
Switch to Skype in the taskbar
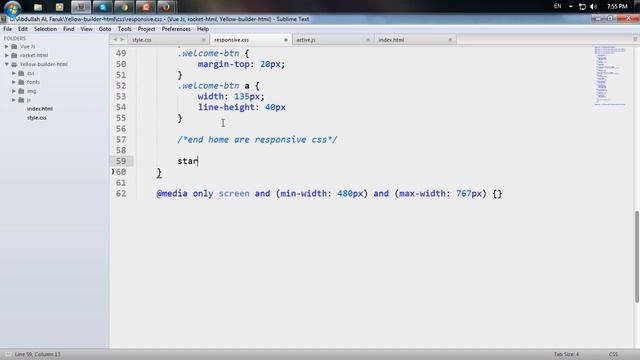(102, 7)
